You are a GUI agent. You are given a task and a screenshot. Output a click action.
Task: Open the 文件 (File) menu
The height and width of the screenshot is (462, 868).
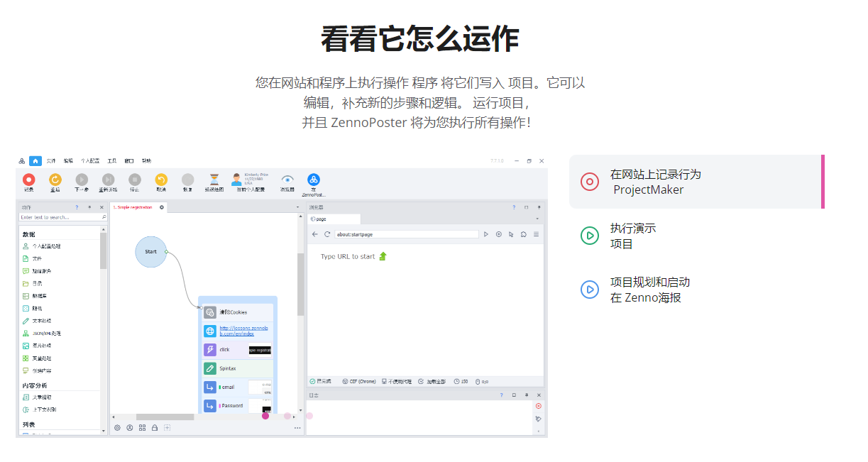[51, 161]
